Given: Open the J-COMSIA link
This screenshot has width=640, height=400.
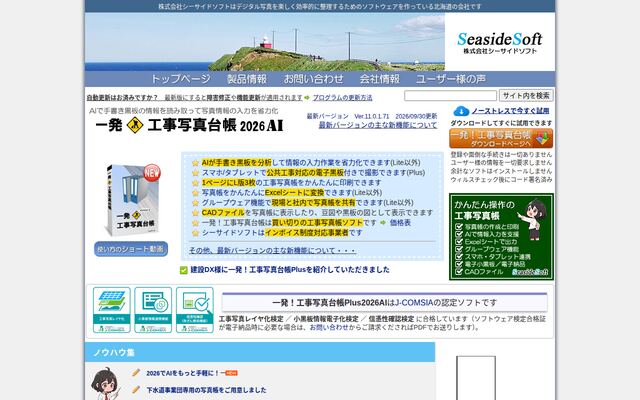Looking at the screenshot, I should click(414, 302).
